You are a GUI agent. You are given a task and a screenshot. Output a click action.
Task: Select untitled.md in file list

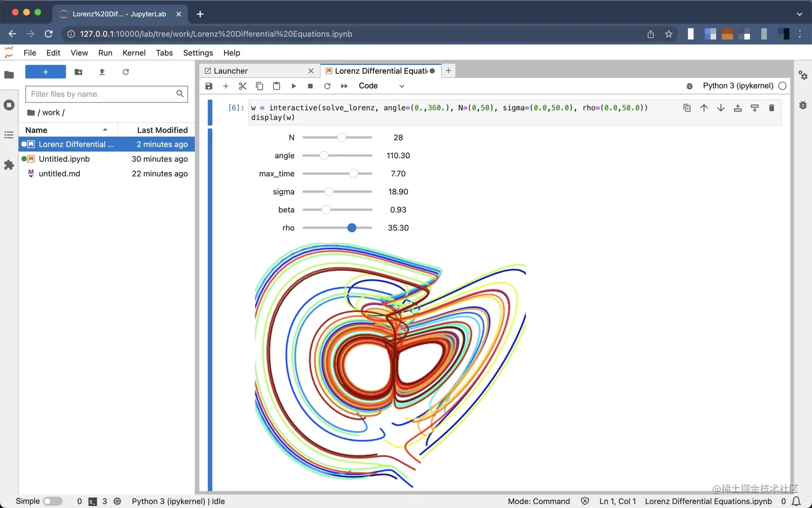[107, 174]
